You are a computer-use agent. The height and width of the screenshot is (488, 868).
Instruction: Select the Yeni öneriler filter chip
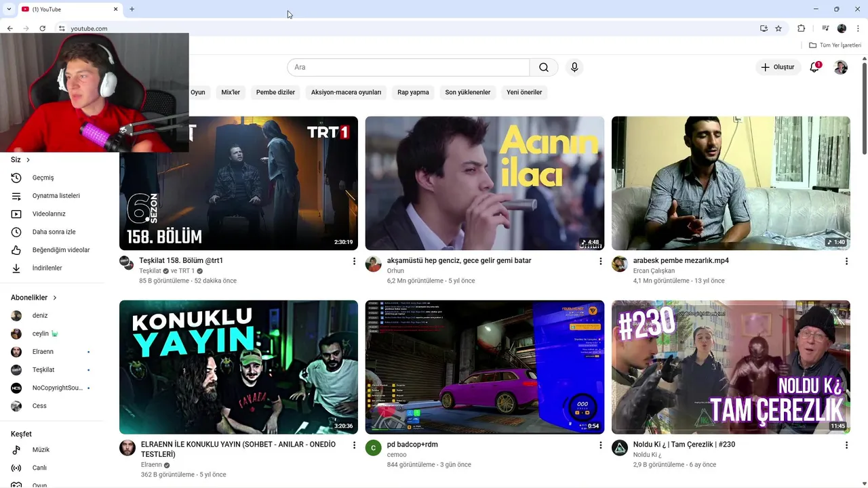pyautogui.click(x=524, y=92)
